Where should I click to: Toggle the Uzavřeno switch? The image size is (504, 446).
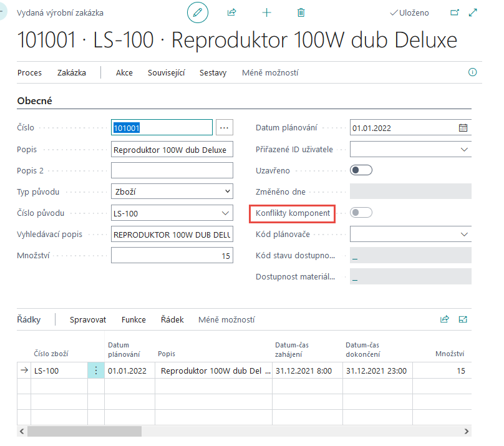click(362, 170)
